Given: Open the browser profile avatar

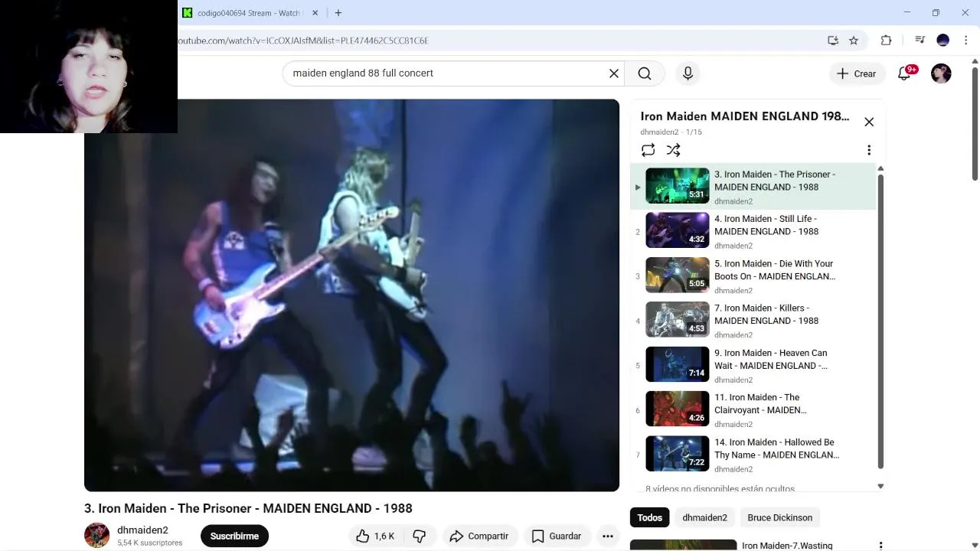Looking at the screenshot, I should (943, 41).
